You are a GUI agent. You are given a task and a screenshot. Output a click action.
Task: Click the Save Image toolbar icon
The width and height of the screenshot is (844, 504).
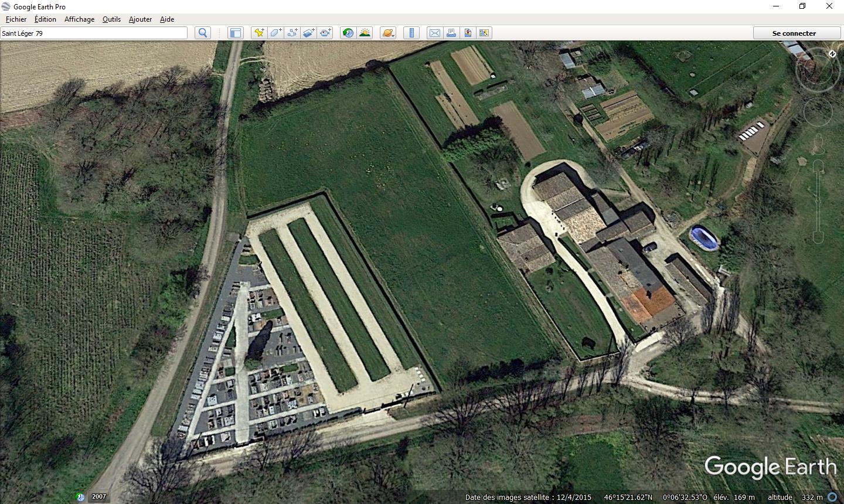[468, 33]
